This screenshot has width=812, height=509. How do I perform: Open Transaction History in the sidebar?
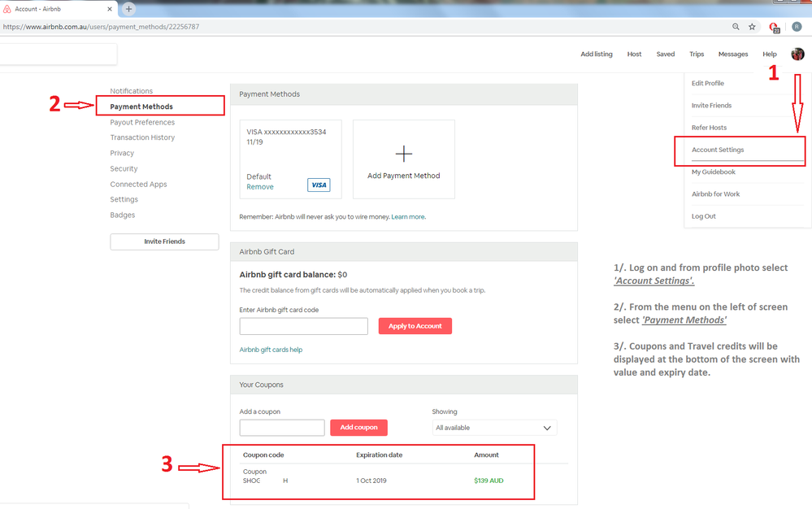[x=142, y=137]
